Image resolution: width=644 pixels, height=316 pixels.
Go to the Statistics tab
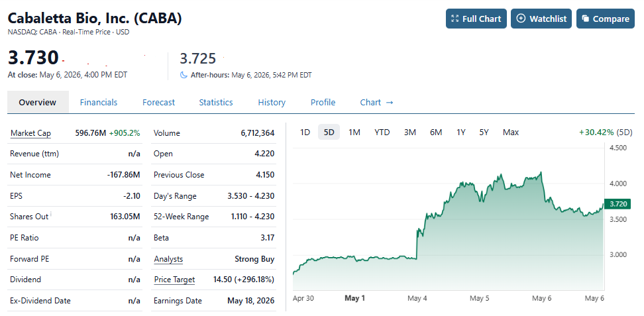point(216,102)
